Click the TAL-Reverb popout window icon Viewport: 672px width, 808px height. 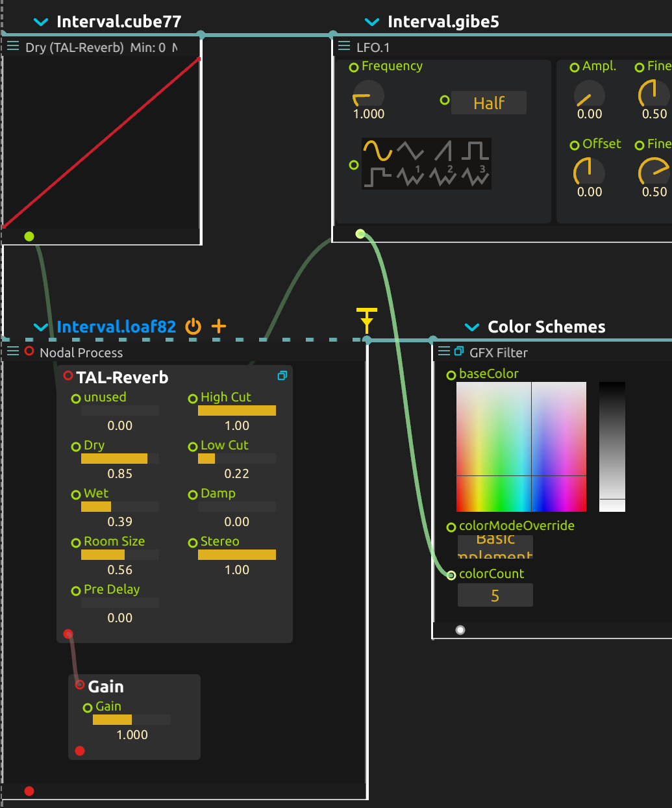point(282,376)
